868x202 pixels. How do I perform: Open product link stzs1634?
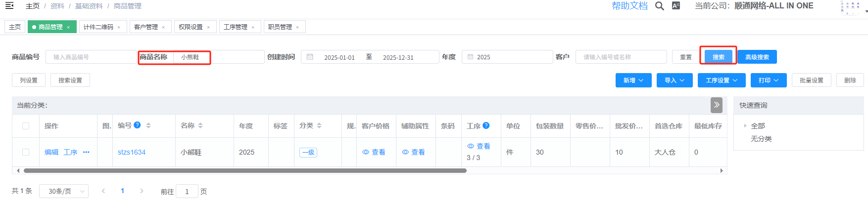click(132, 152)
